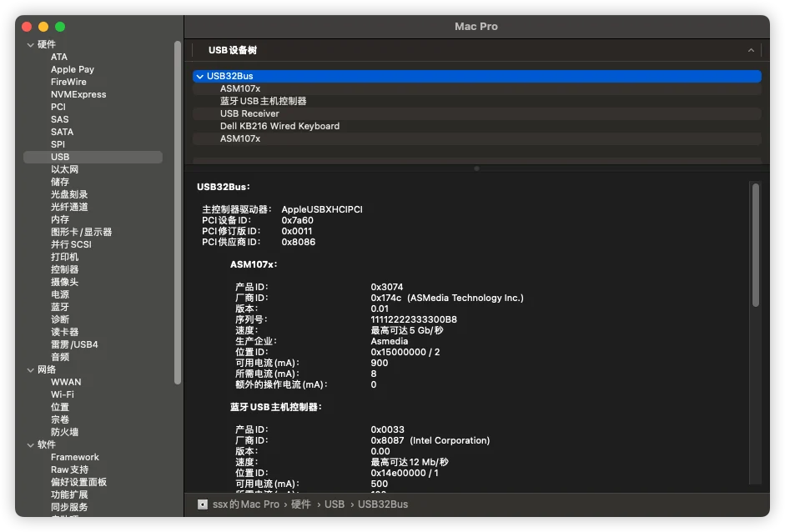Select the last ASM107x device row
785x532 pixels.
[x=477, y=139]
